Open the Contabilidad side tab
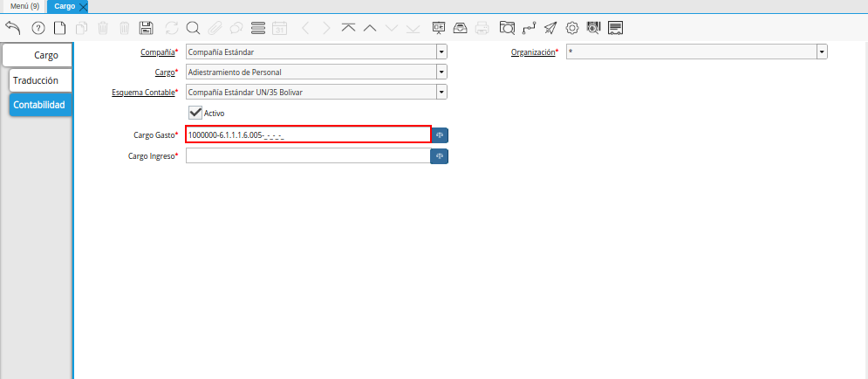The height and width of the screenshot is (379, 868). click(41, 105)
